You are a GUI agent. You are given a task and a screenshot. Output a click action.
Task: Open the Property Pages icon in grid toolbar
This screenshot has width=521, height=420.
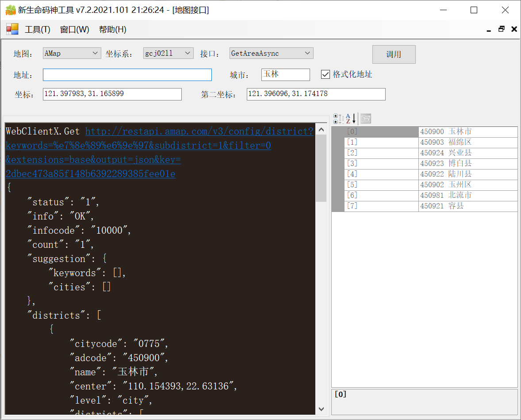366,118
